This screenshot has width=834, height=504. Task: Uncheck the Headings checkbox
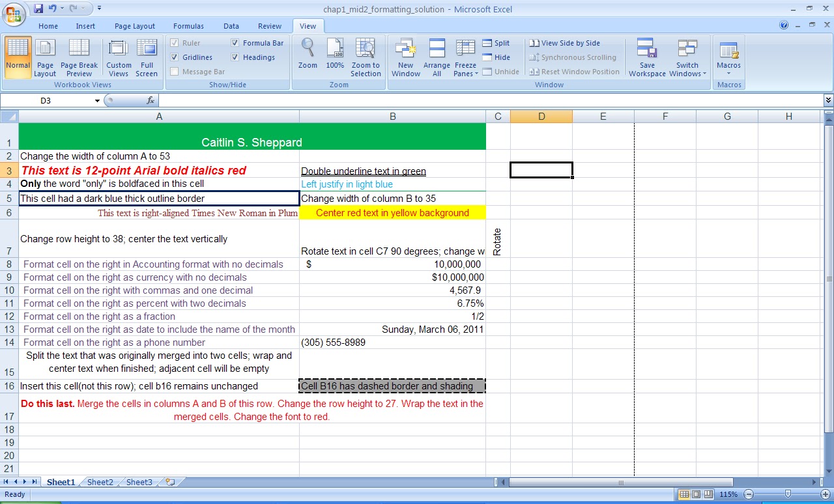pyautogui.click(x=235, y=57)
